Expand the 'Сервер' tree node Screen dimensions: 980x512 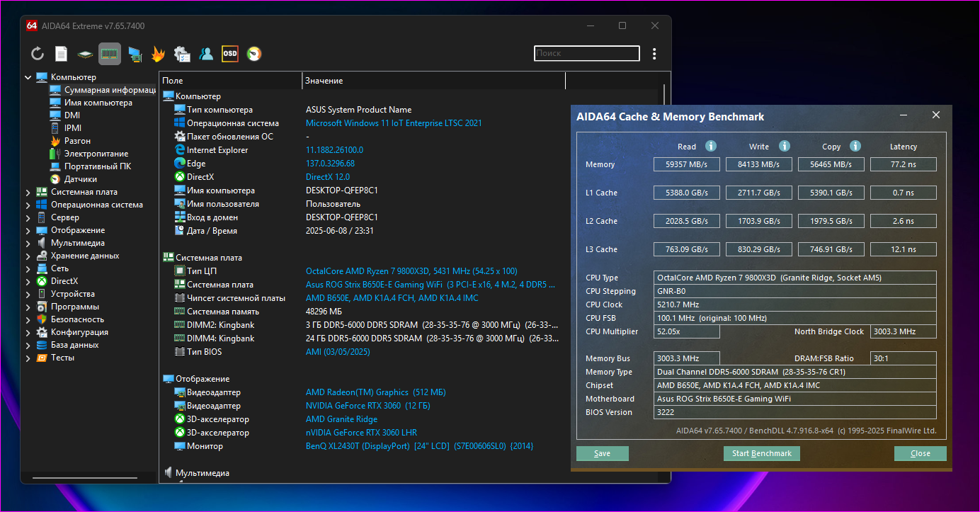tap(28, 217)
